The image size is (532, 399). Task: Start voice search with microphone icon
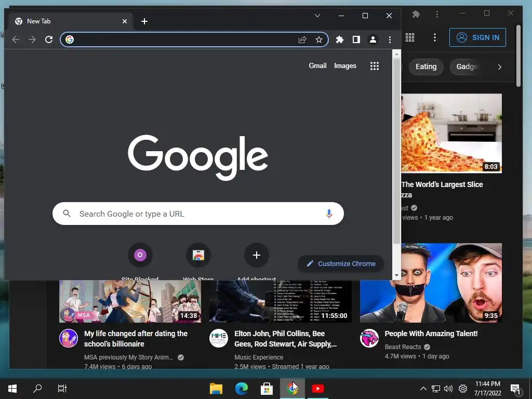click(x=329, y=214)
